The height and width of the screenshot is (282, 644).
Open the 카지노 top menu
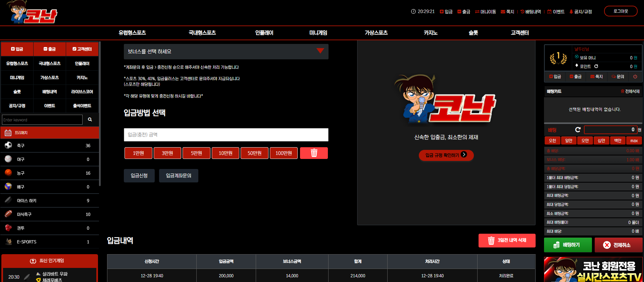tap(430, 33)
